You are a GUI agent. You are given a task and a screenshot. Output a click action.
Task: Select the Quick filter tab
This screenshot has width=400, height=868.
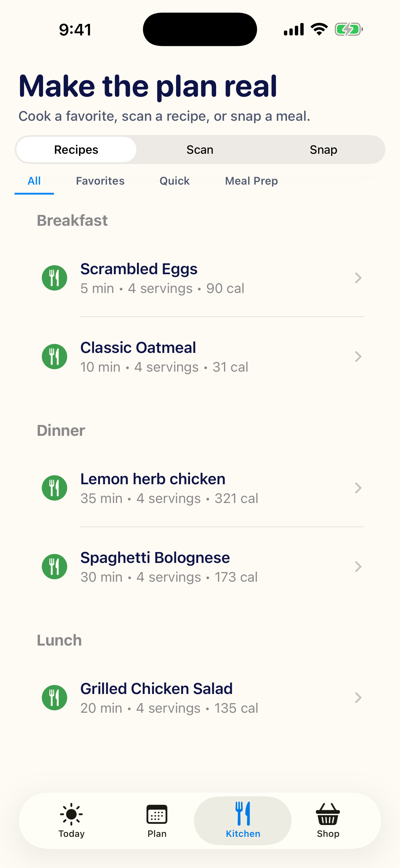174,181
